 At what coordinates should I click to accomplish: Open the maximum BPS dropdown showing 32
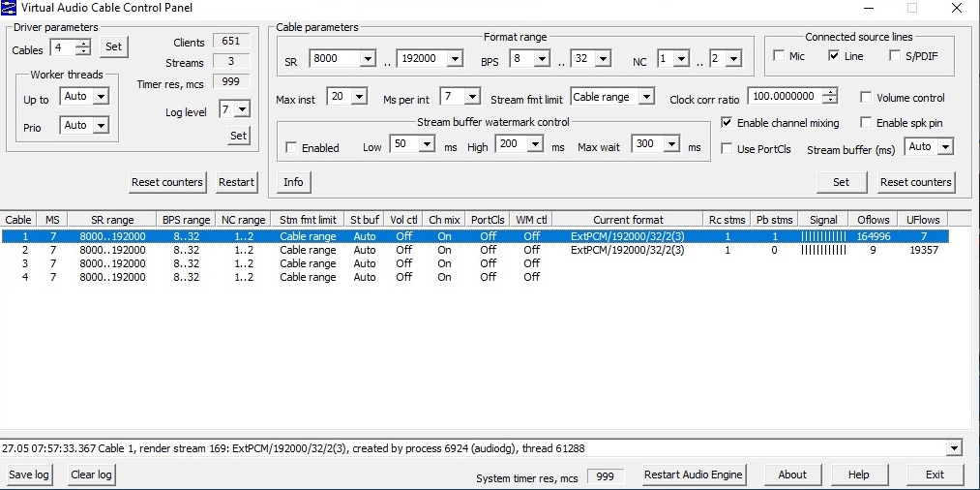point(603,59)
